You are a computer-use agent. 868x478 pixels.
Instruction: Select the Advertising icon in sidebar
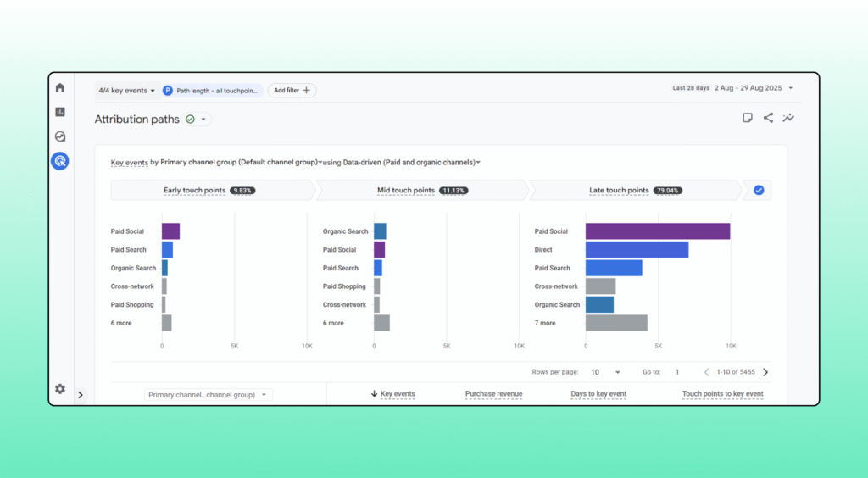(60, 161)
